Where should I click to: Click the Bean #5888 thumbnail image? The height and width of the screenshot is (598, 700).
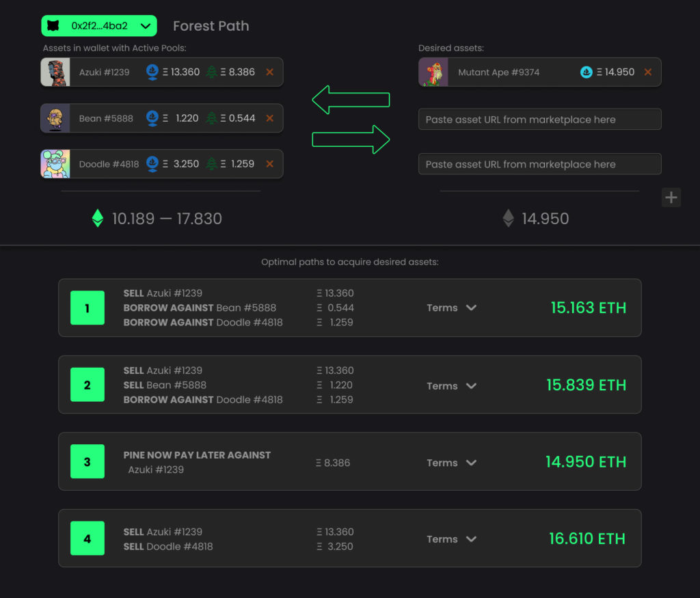coord(55,118)
